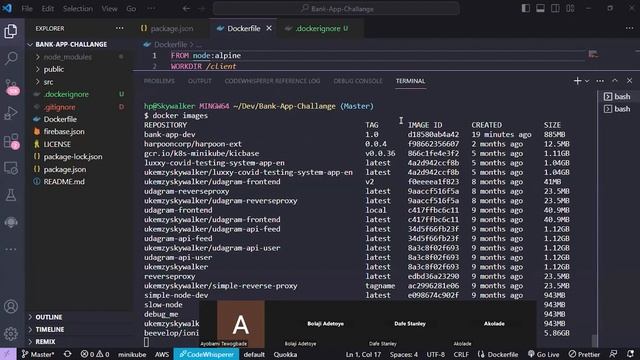The width and height of the screenshot is (640, 360).
Task: Open the Remote Explorer view
Action: point(11,168)
